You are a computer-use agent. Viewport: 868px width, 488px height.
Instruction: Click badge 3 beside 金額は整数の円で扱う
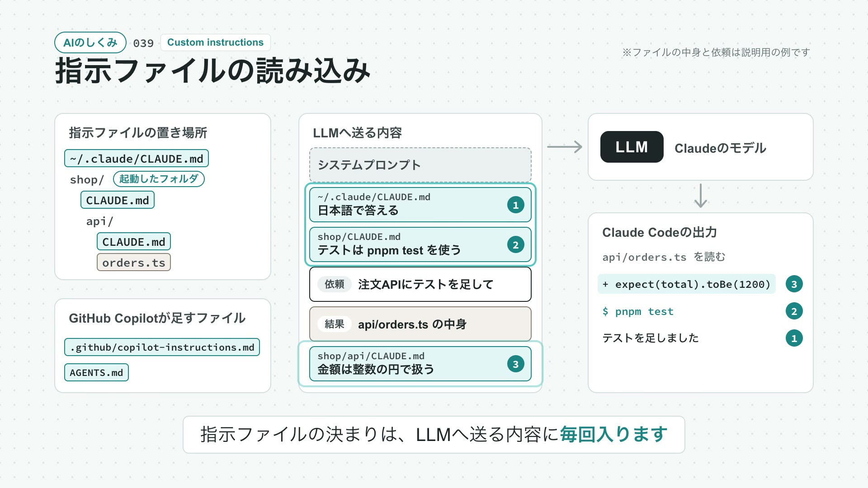pos(515,364)
